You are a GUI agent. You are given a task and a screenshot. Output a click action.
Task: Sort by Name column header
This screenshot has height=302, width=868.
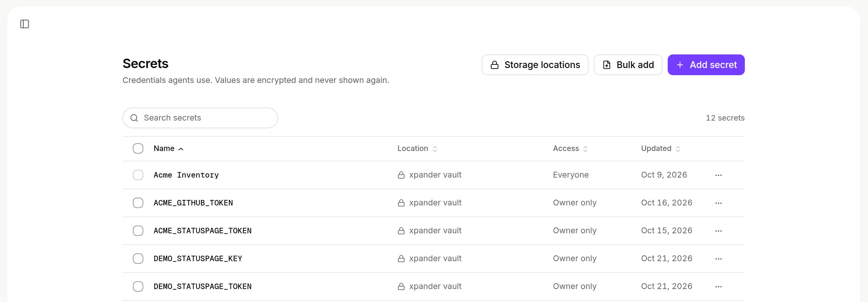pos(169,148)
